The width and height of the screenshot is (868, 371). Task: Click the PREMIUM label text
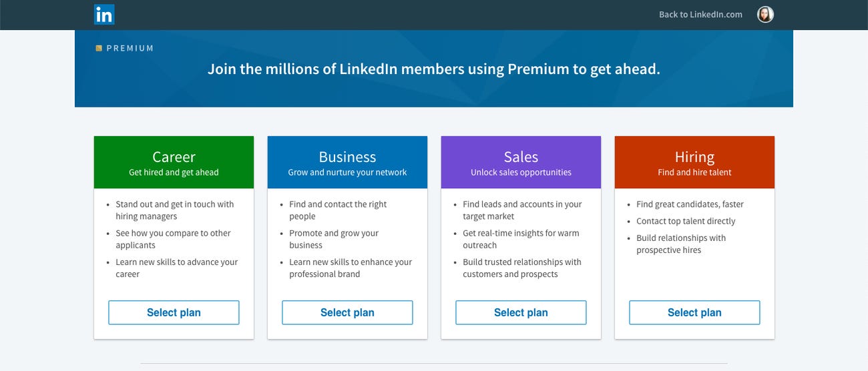pyautogui.click(x=130, y=48)
